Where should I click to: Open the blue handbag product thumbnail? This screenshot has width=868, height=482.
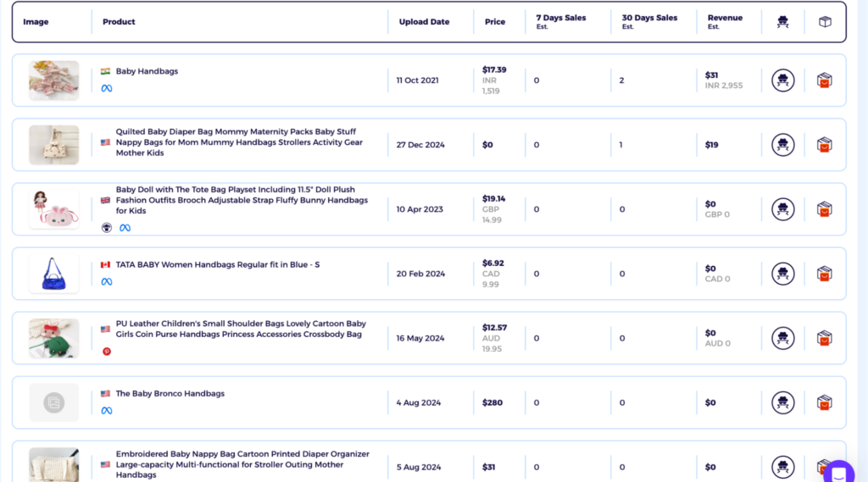coord(53,274)
